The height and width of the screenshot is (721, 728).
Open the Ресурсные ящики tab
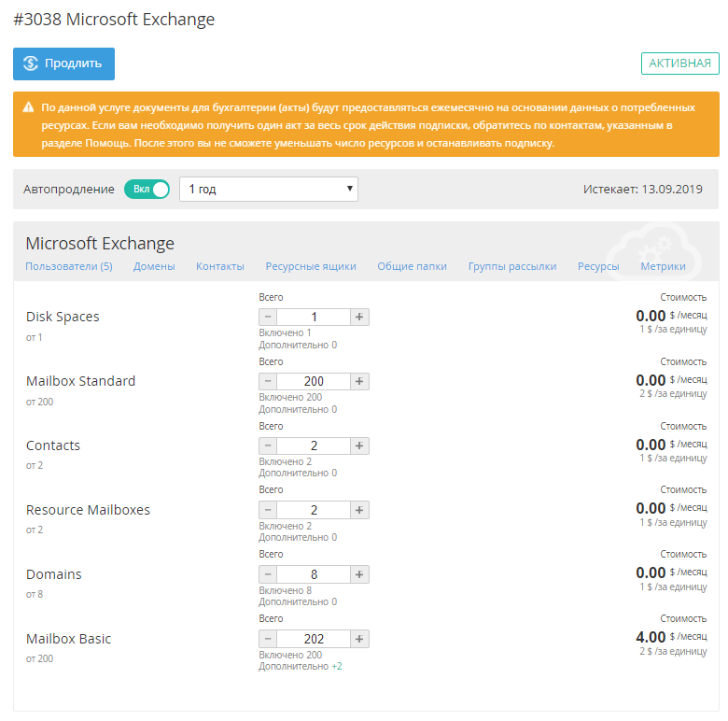point(311,266)
